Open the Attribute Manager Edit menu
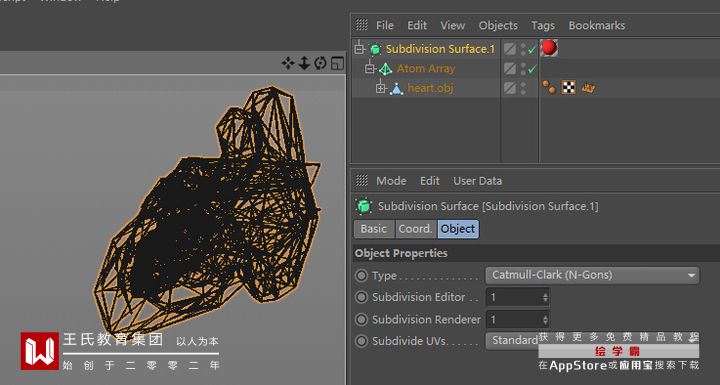720x385 pixels. click(430, 181)
